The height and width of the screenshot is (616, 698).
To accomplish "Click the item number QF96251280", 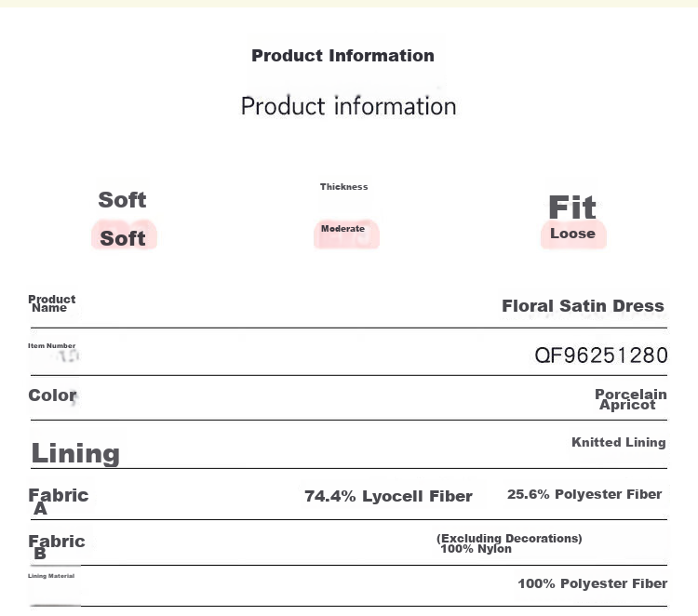I will [x=601, y=355].
